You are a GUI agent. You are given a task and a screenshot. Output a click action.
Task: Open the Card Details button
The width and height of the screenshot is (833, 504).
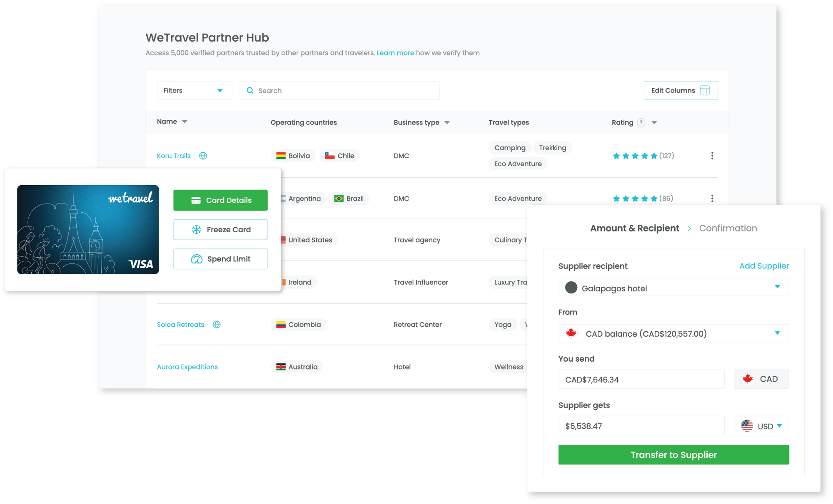point(220,200)
